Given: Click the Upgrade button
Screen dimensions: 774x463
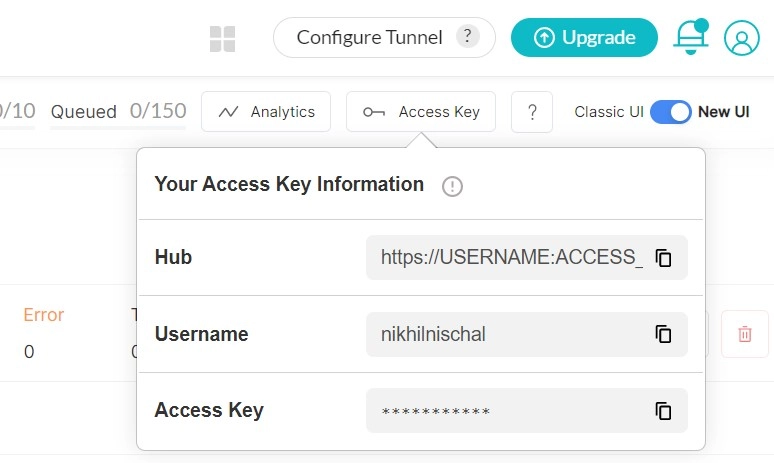Looking at the screenshot, I should pyautogui.click(x=584, y=38).
